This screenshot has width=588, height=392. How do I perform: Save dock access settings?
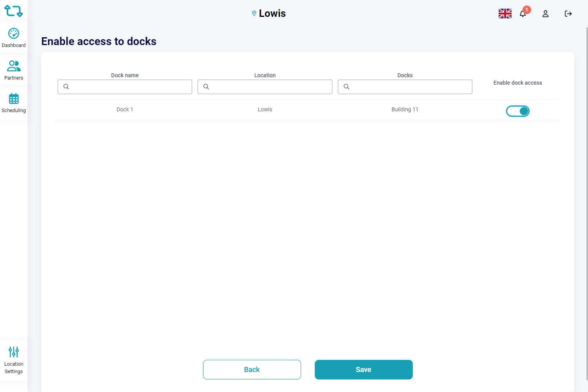[x=364, y=370]
